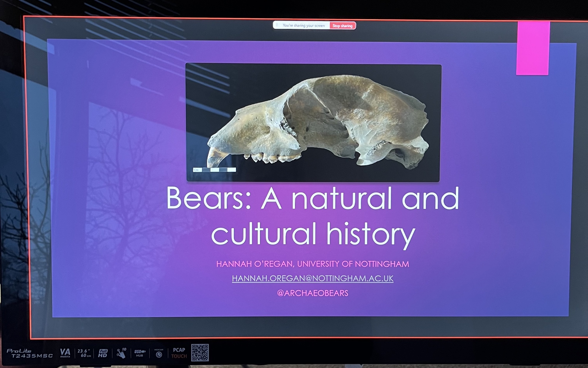This screenshot has width=588, height=368.
Task: Click the USB HUB icon on bezel
Action: tap(140, 353)
